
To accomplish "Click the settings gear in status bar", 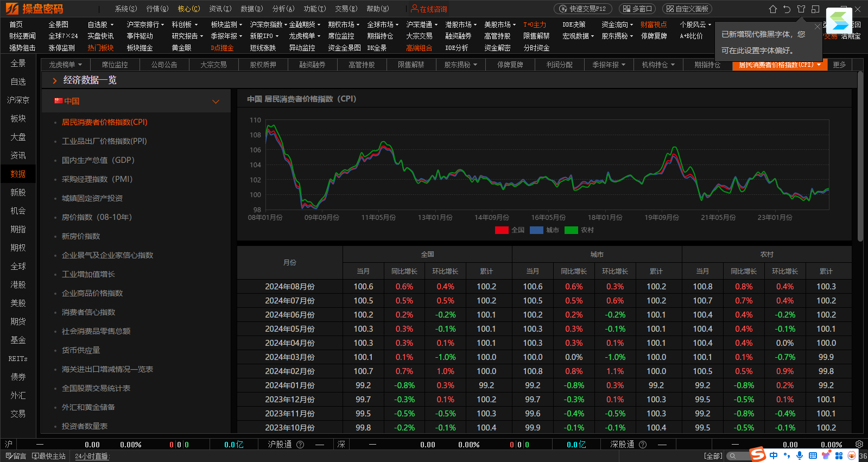I will coord(859,444).
